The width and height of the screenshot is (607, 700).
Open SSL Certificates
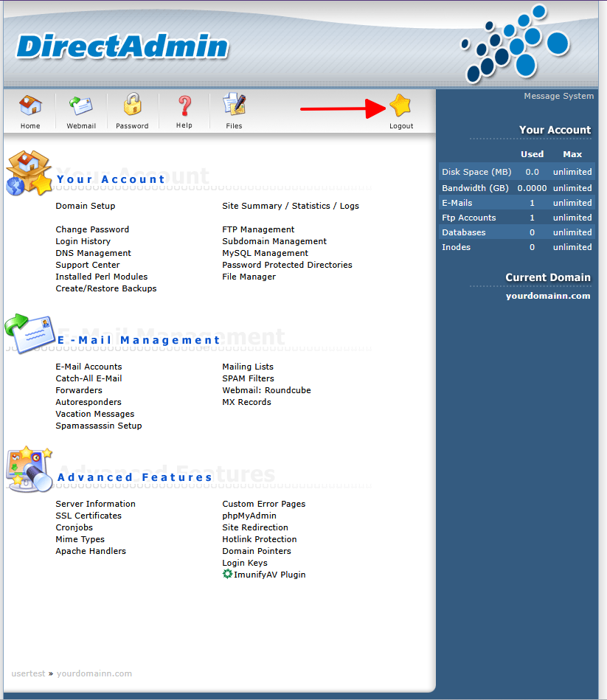89,516
